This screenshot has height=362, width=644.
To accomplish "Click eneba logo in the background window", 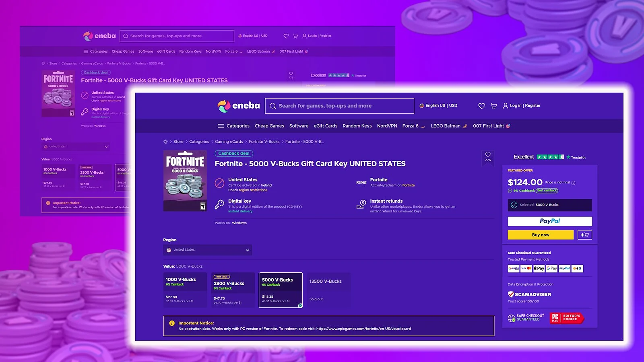I will pos(99,36).
